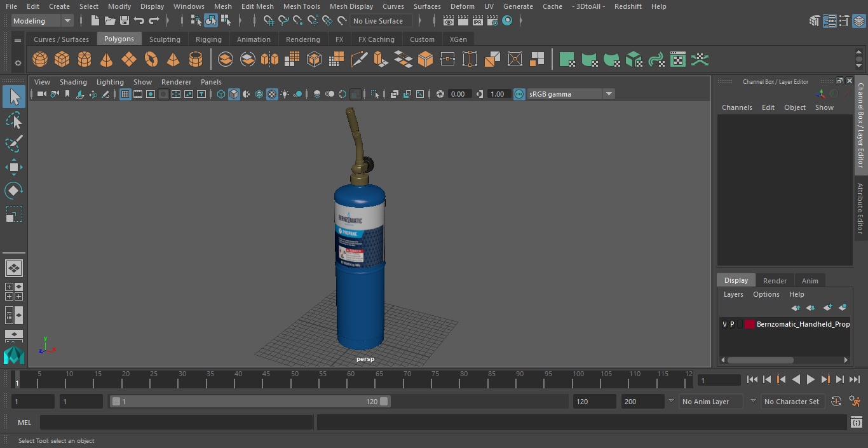Switch to the Anim layer tab
868x448 pixels.
coord(810,281)
